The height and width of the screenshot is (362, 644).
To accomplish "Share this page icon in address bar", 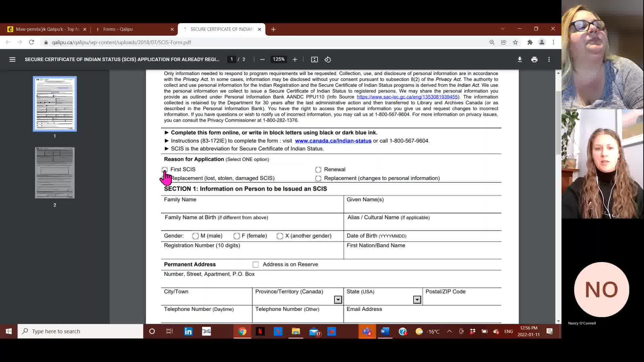I will point(503,42).
